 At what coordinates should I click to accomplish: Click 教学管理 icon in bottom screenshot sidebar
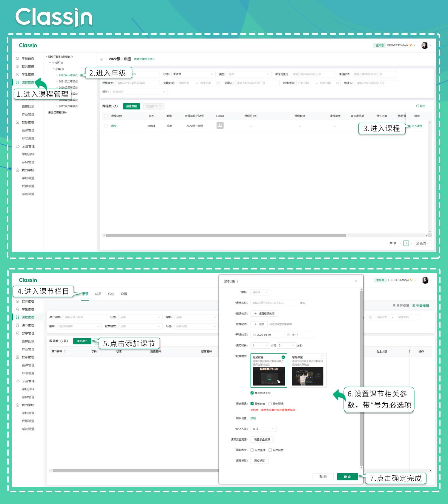tap(17, 333)
